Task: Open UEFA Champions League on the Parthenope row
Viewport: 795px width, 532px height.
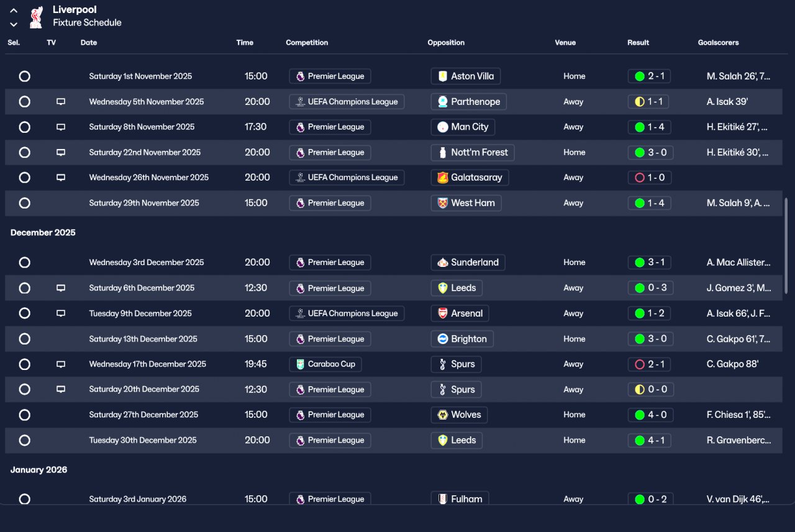Action: click(x=347, y=102)
